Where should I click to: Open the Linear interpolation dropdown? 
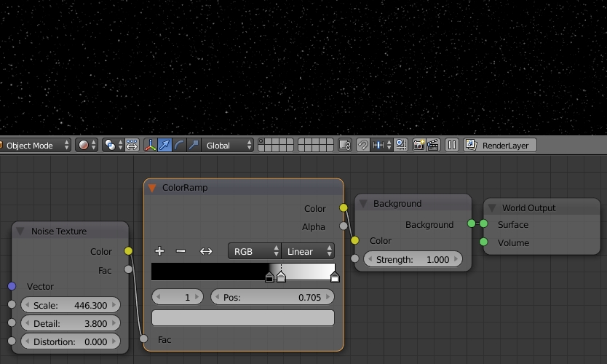coord(308,251)
